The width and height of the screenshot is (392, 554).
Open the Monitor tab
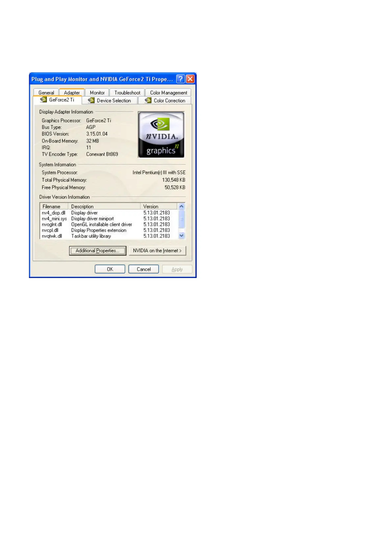pos(97,92)
